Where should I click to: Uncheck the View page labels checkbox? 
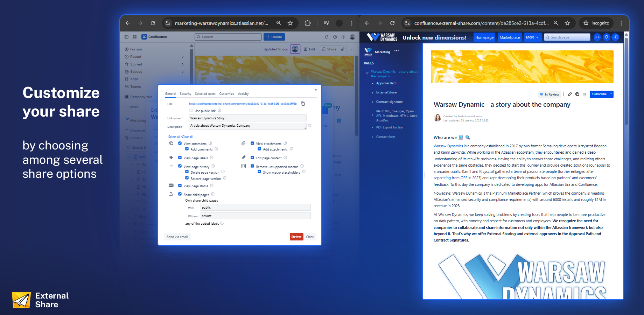(180, 157)
